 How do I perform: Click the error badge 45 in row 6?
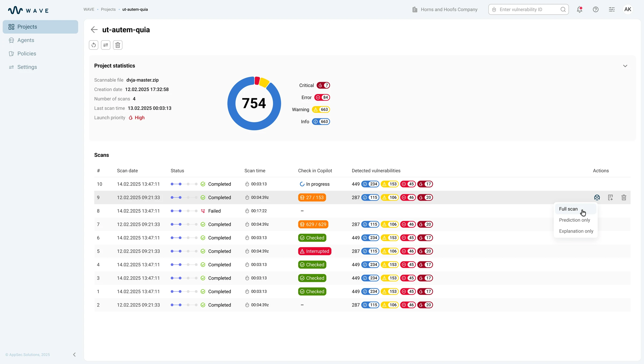(408, 238)
